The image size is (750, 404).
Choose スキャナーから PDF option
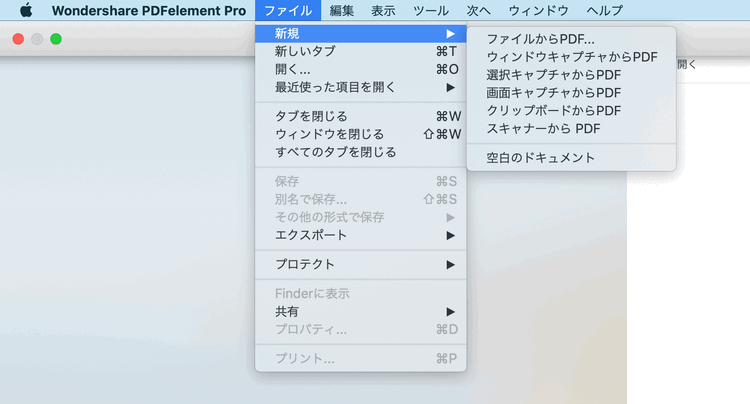[x=571, y=129]
